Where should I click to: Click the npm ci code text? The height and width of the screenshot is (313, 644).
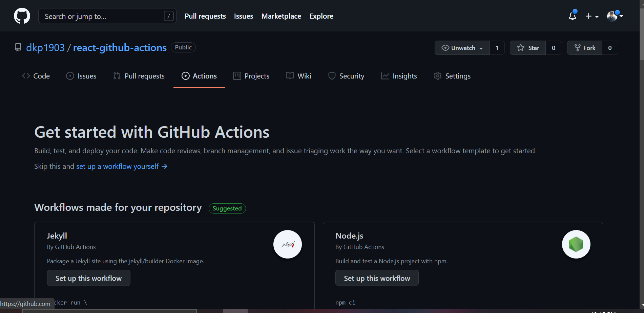[x=345, y=303]
